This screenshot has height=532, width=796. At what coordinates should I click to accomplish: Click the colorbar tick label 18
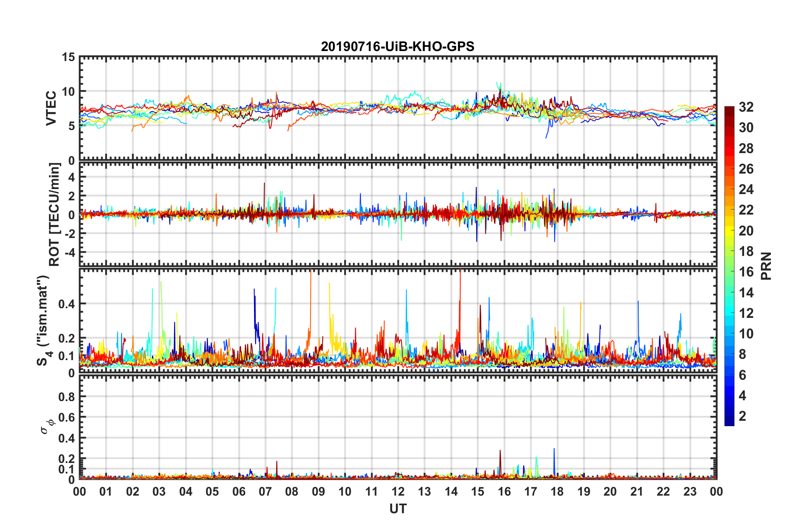pyautogui.click(x=746, y=251)
